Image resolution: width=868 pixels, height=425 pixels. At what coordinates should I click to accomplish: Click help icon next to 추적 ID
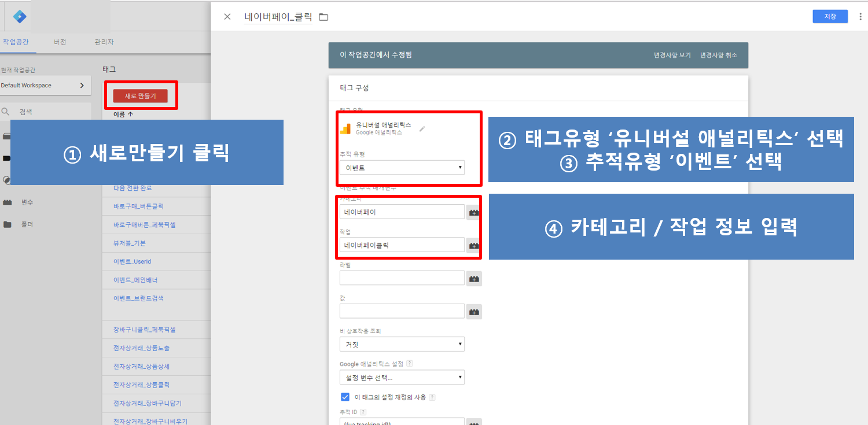(363, 412)
